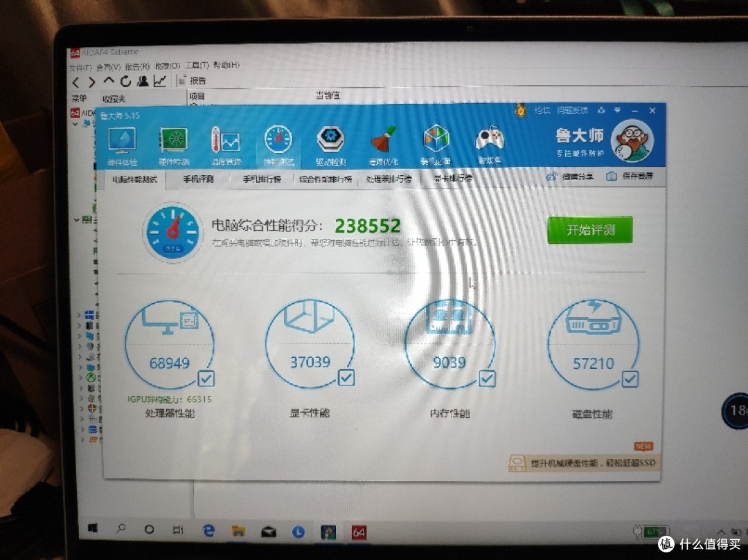The width and height of the screenshot is (748, 560).
Task: Open the AIDA64 查看(V) menu
Action: (108, 67)
